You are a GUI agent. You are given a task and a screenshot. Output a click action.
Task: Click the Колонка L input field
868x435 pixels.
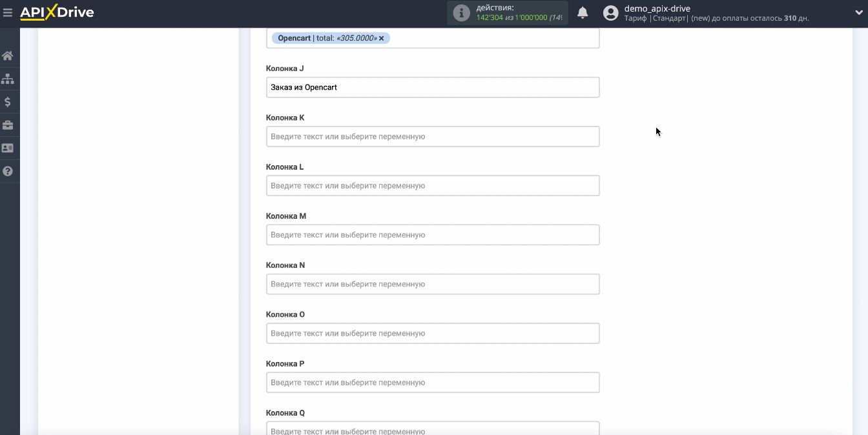[433, 185]
